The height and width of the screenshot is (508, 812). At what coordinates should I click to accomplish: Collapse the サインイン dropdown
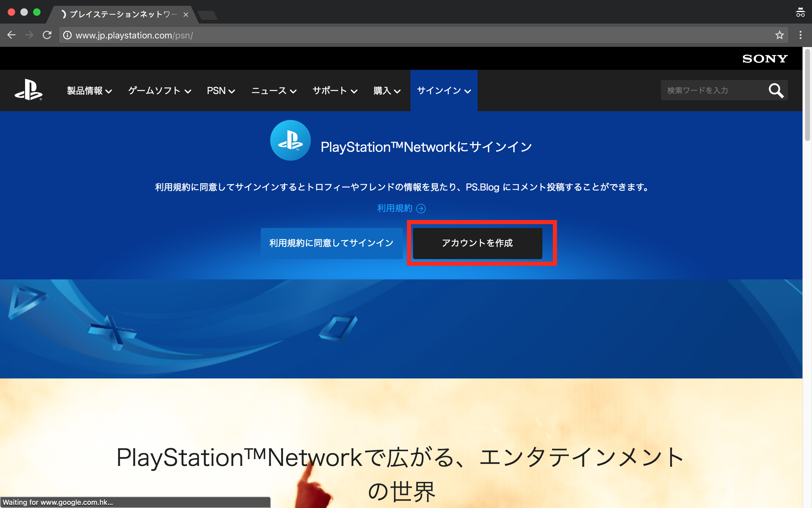444,90
